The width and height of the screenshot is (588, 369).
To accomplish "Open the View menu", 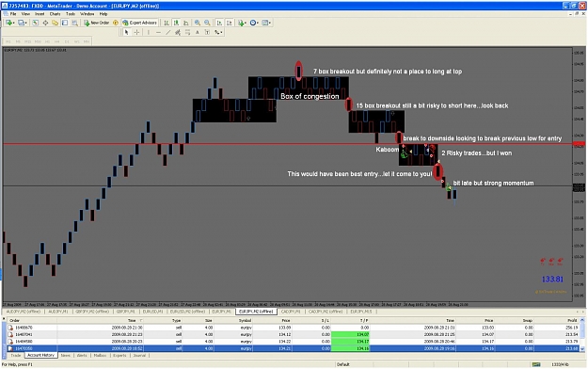I will (x=25, y=14).
